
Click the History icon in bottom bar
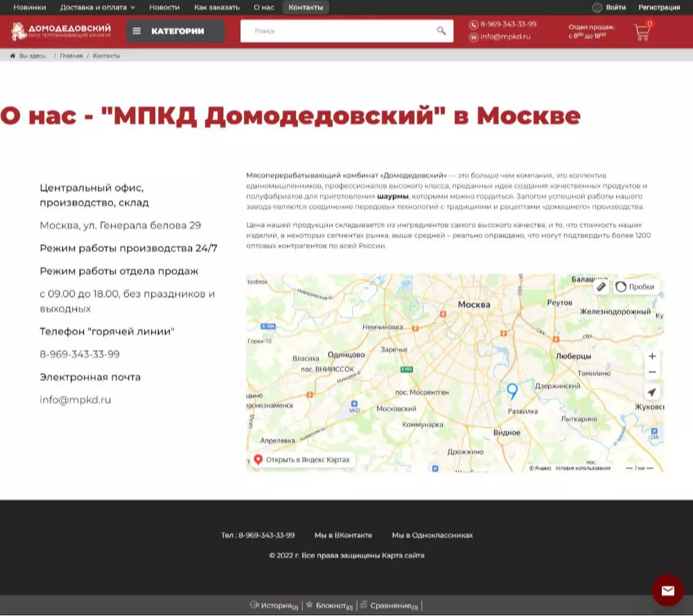(254, 604)
